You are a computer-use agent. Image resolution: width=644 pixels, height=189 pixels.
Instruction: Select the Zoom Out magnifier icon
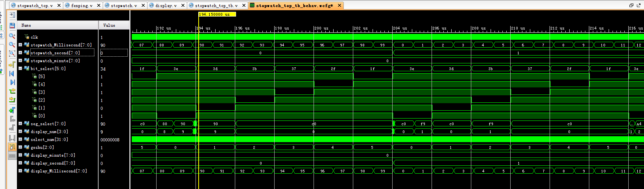tap(12, 44)
